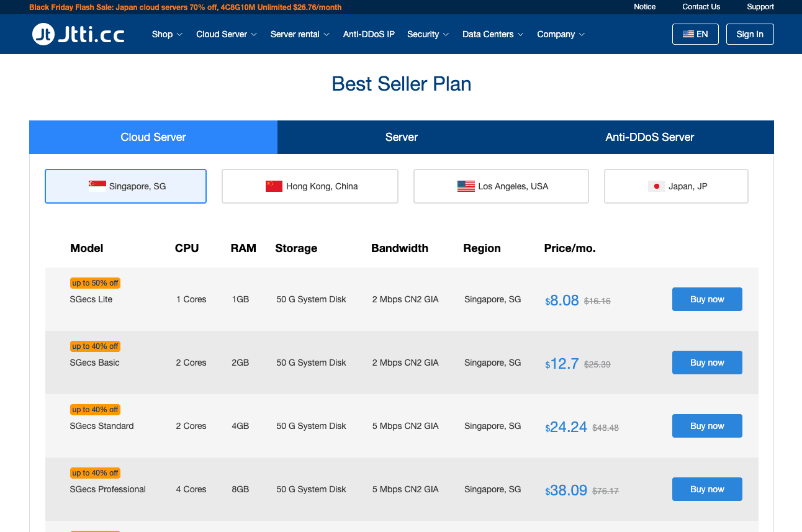Expand the Server rental menu
802x532 pixels.
(300, 34)
